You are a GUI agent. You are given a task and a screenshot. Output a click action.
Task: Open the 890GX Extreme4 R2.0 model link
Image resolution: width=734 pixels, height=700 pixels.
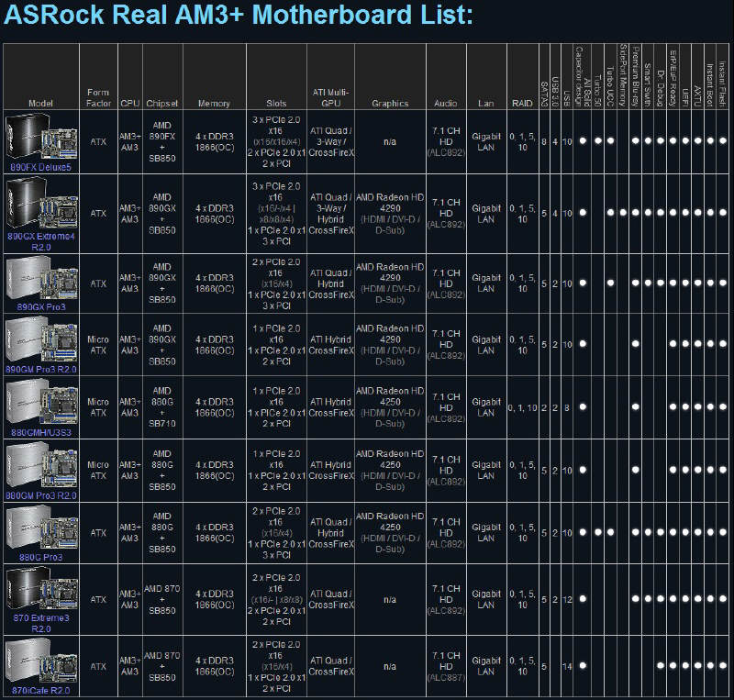pyautogui.click(x=40, y=241)
